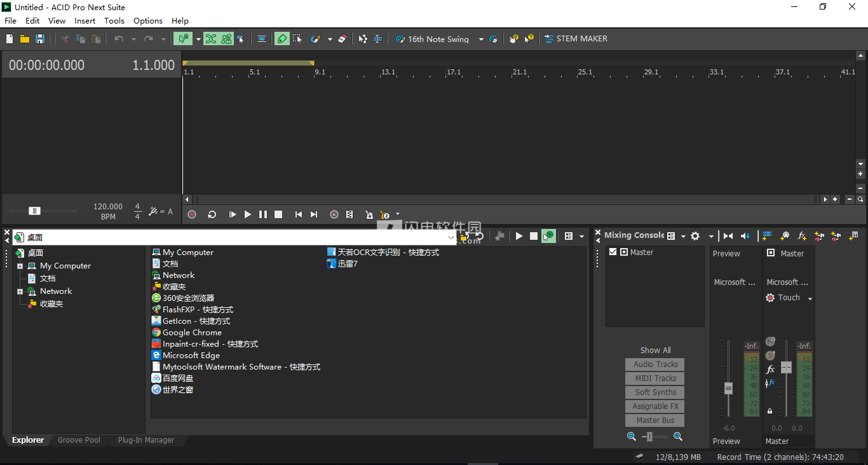Open a project with the folder icon
This screenshot has width=868, height=465.
[x=25, y=39]
